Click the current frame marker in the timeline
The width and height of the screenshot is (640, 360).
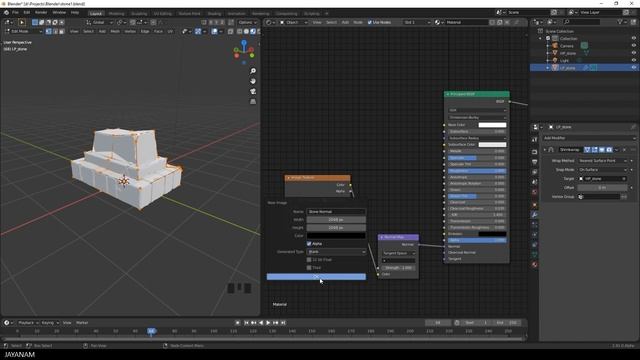[x=151, y=331]
